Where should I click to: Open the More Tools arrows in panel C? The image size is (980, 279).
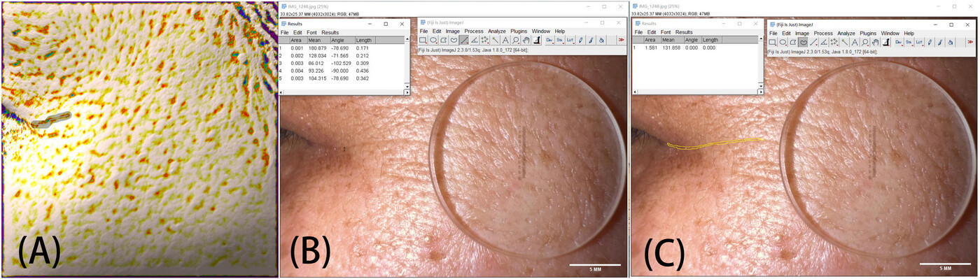pyautogui.click(x=970, y=42)
